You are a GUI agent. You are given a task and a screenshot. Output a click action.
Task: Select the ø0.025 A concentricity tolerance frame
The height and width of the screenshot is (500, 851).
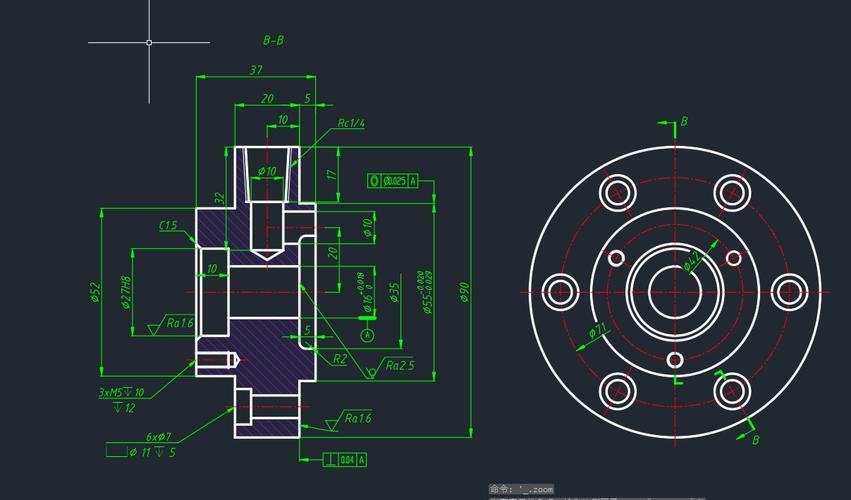point(393,181)
